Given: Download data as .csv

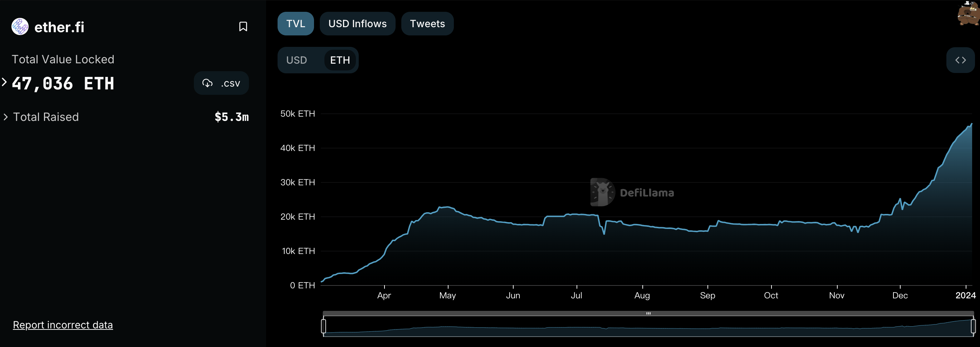Looking at the screenshot, I should click(x=221, y=83).
